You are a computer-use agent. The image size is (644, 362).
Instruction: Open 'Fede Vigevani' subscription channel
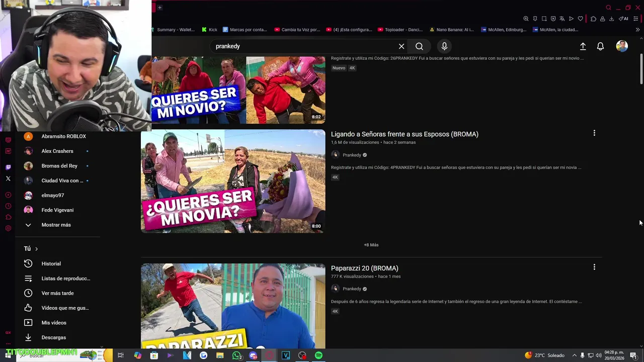(x=57, y=210)
